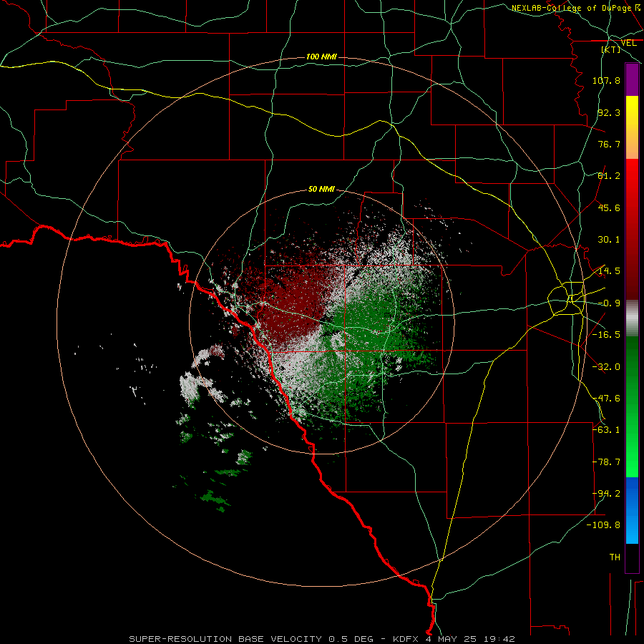The width and height of the screenshot is (644, 644).
Task: Click the blue segment of the velocity color bar
Action: point(632,510)
